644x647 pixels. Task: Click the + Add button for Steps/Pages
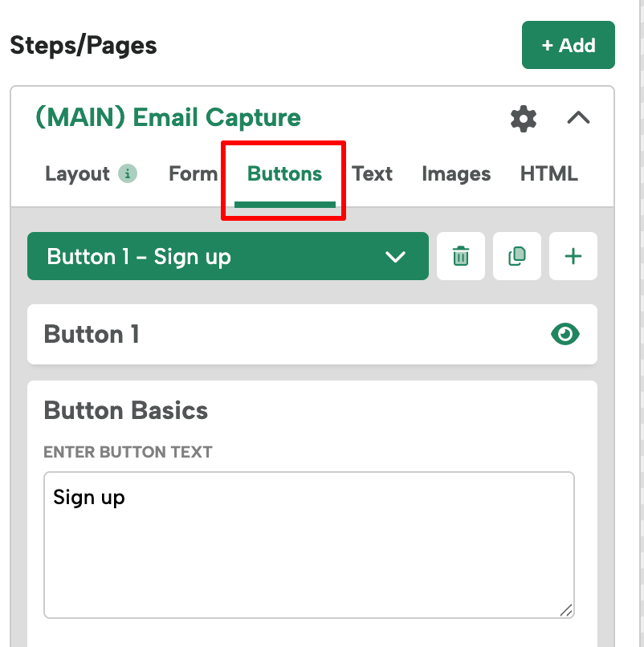click(x=568, y=45)
